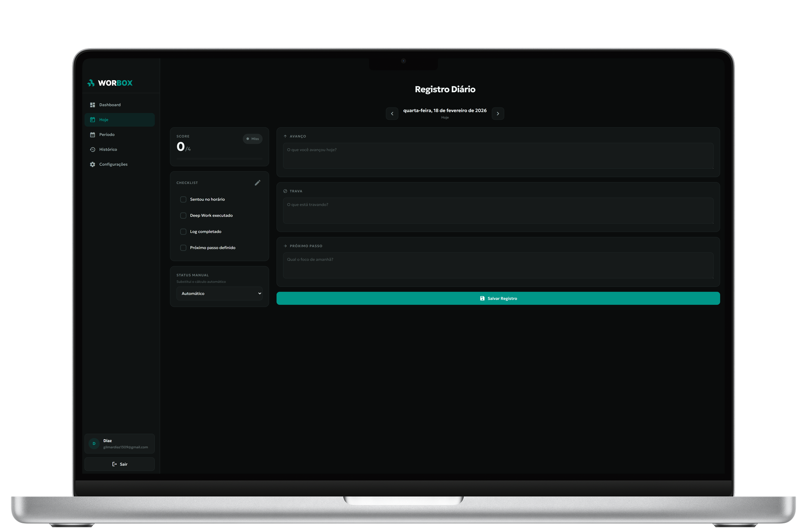The width and height of the screenshot is (807, 532).
Task: Mark Próximo passo definido as done
Action: pyautogui.click(x=183, y=248)
